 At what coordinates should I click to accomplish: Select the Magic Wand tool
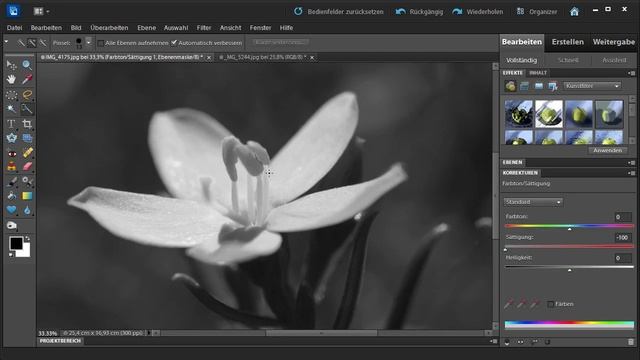click(x=11, y=109)
